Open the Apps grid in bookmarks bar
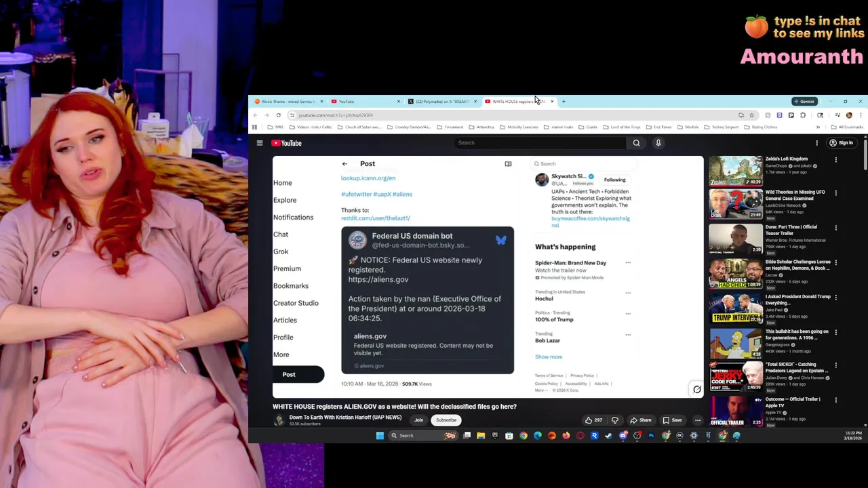The image size is (868, 488). (x=255, y=127)
